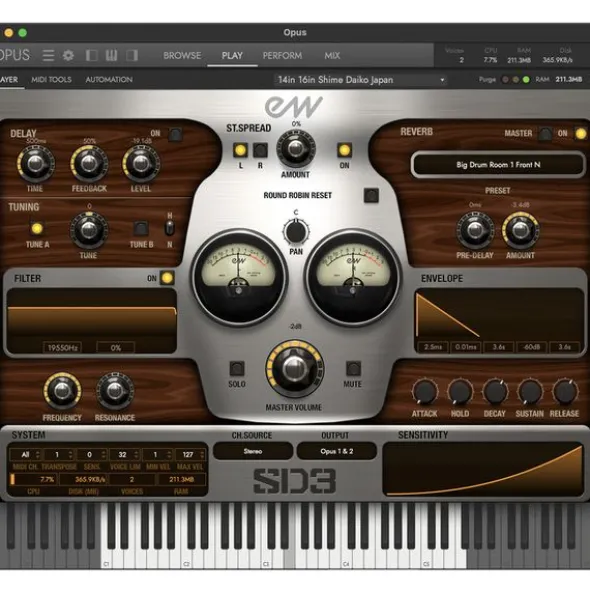Click the envelope -60dB sustain value
The image size is (590, 591).
coord(532,347)
